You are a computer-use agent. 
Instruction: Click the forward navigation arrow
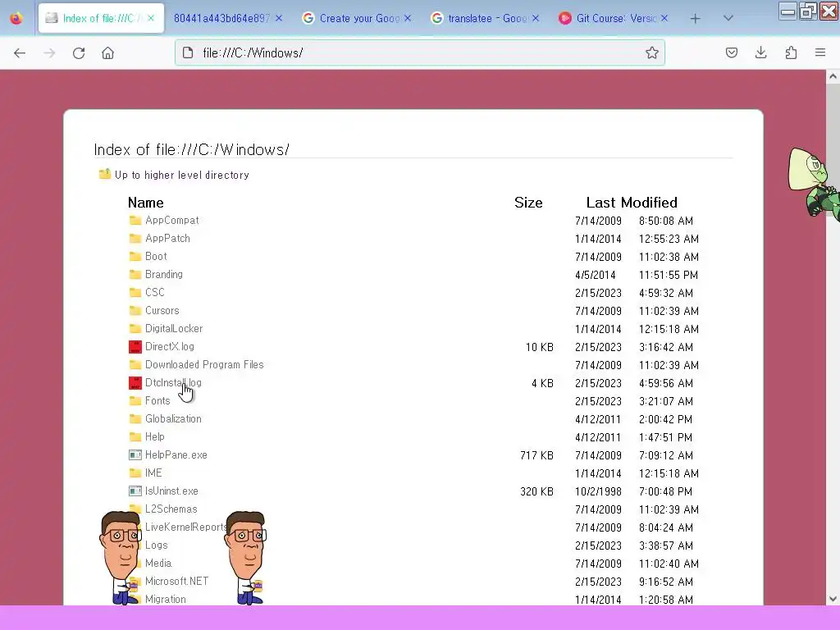tap(49, 53)
